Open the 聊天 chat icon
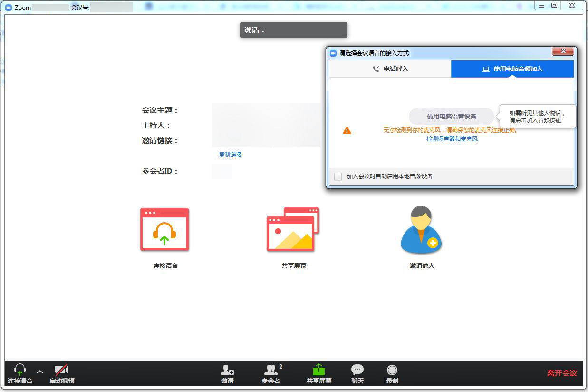Image resolution: width=588 pixels, height=392 pixels. coord(357,370)
